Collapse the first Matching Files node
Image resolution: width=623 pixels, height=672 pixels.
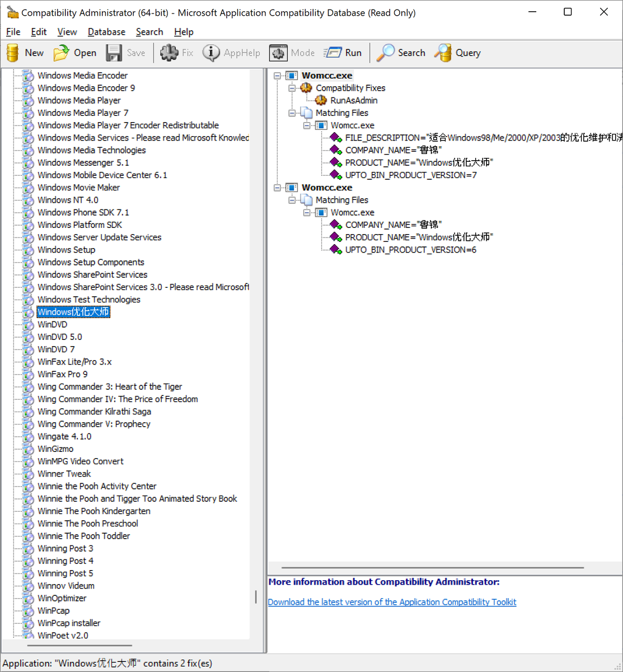click(292, 113)
